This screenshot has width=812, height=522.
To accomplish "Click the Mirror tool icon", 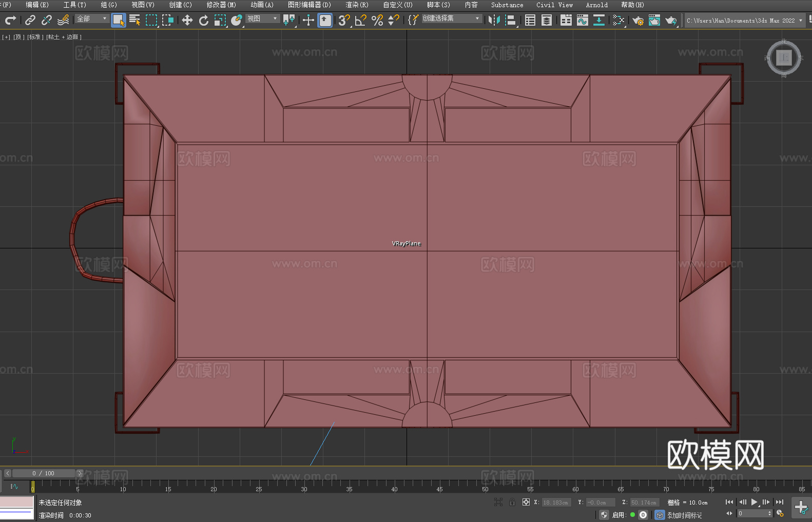I will point(494,20).
